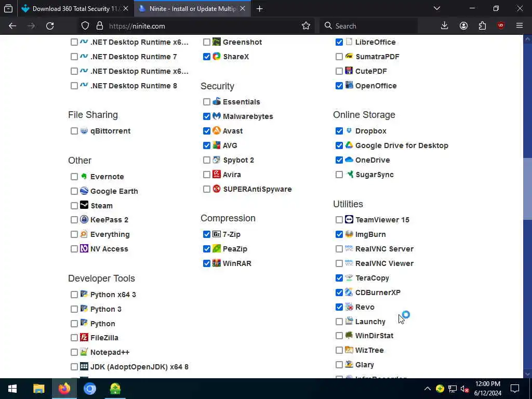The height and width of the screenshot is (399, 532).
Task: Go back to previous page
Action: (12, 26)
